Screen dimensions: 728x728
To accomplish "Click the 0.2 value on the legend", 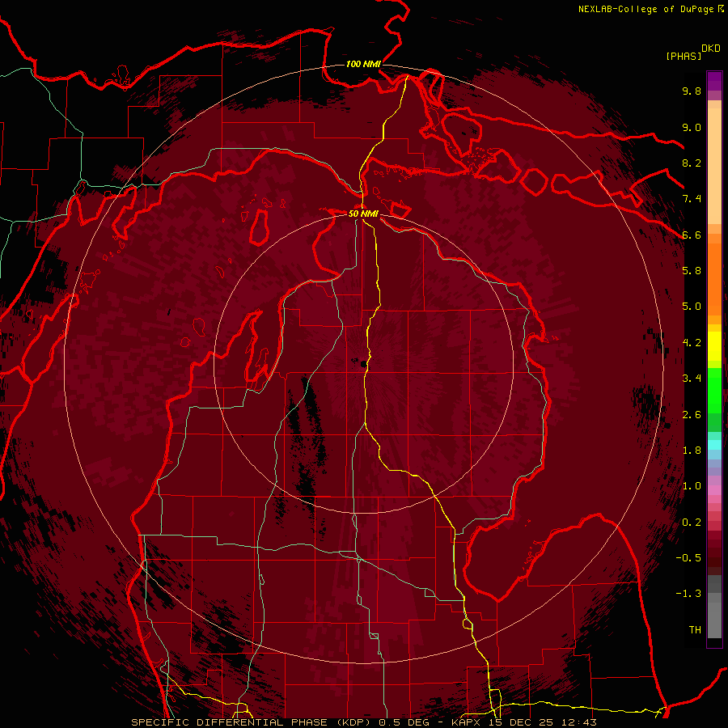I will (x=692, y=523).
